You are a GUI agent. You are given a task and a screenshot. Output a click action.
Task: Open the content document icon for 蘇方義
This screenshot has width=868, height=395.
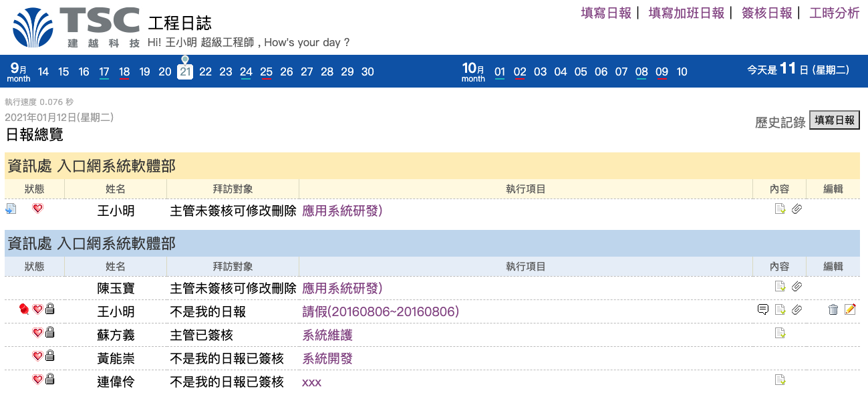click(x=779, y=333)
